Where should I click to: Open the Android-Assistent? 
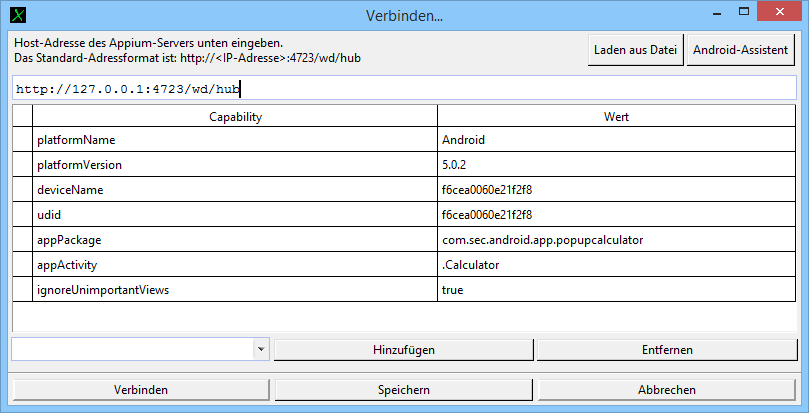click(x=741, y=50)
